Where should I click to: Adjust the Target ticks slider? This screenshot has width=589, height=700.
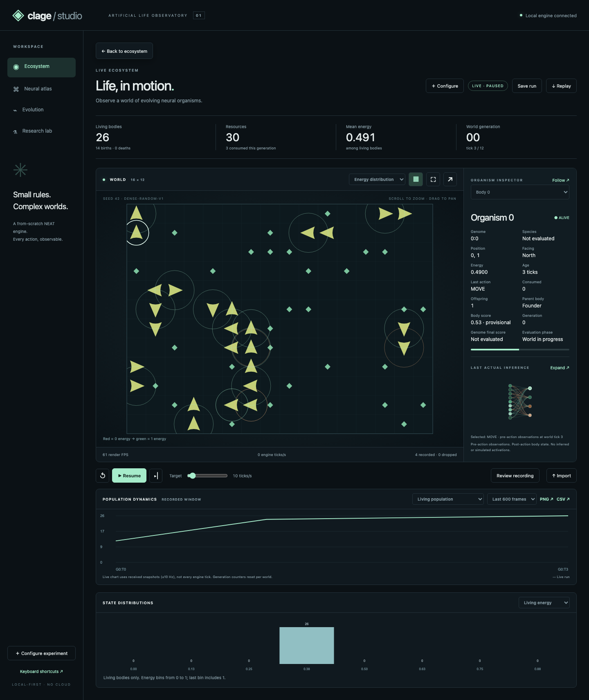(x=207, y=476)
